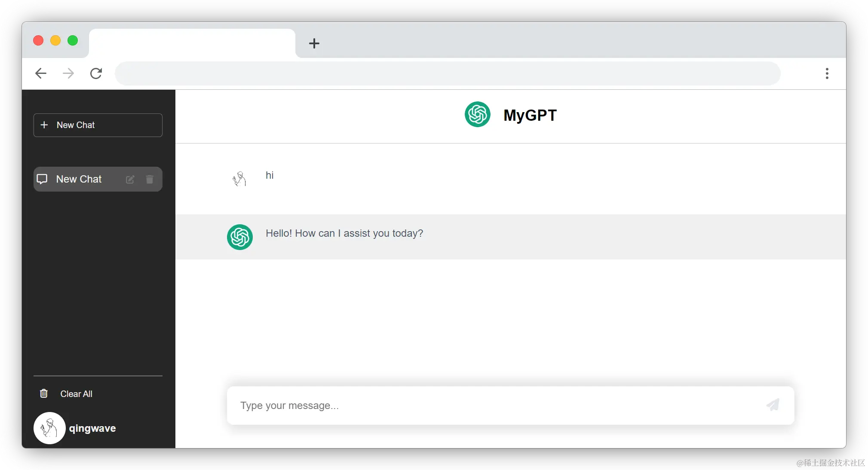Select the New Chat conversation in sidebar
Screen dimensions: 868x470
[x=79, y=179]
